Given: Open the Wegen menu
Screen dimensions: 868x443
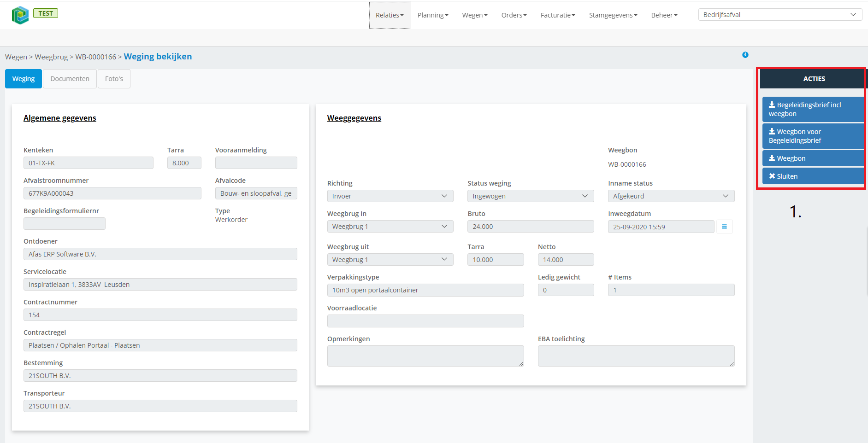Looking at the screenshot, I should tap(475, 15).
